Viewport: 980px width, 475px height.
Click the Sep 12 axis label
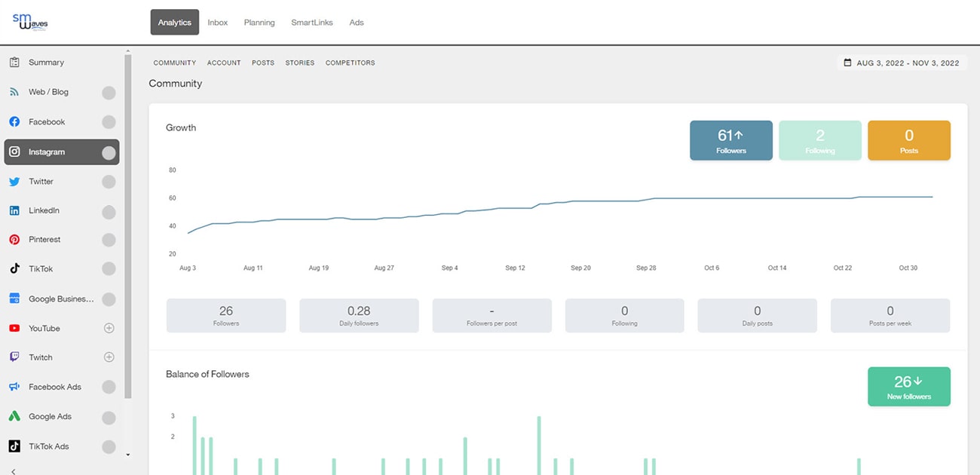516,268
